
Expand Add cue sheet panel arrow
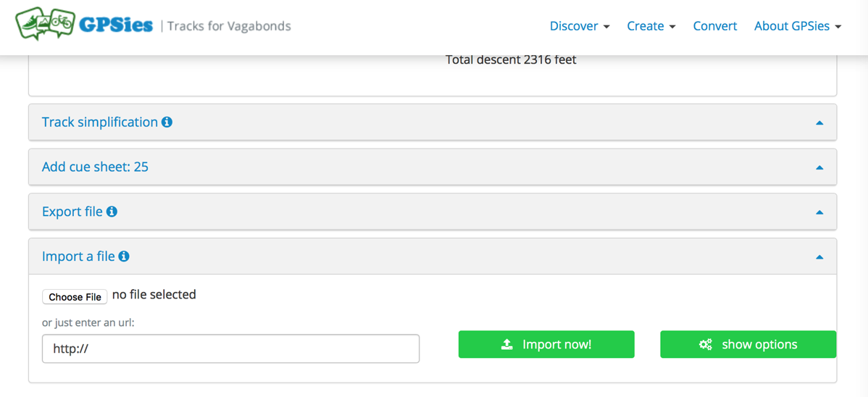(x=820, y=167)
